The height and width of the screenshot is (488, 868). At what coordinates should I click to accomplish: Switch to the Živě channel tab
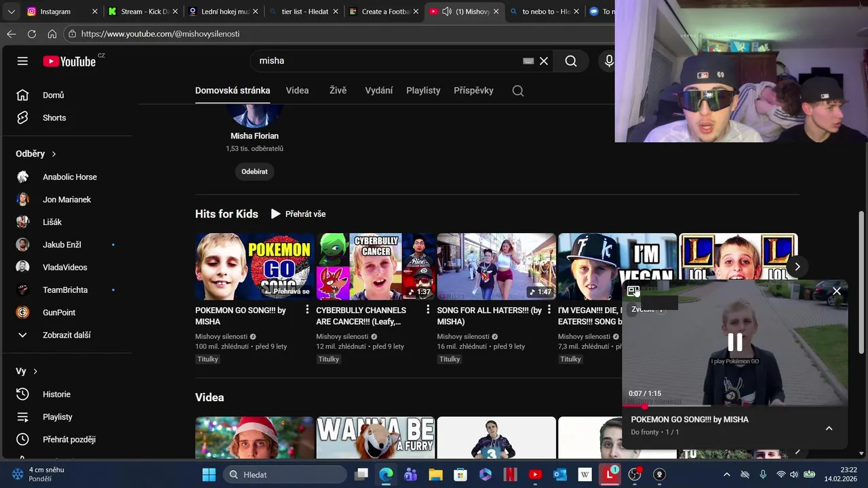coord(338,91)
